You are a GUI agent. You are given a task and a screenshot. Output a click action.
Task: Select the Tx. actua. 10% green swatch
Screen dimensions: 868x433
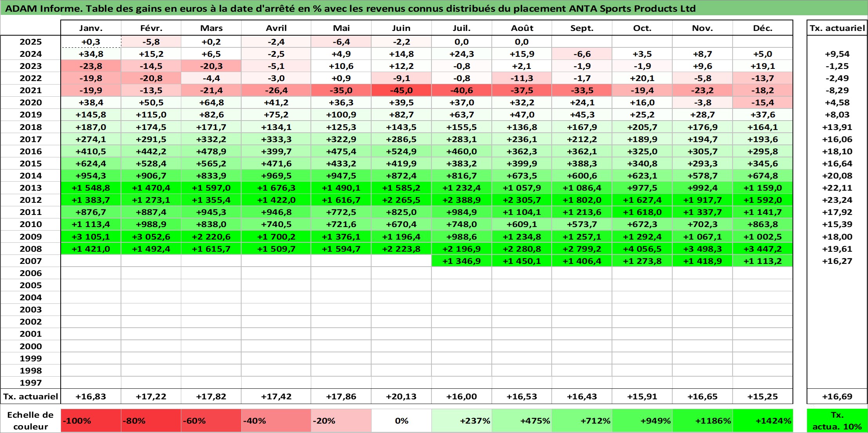click(837, 421)
